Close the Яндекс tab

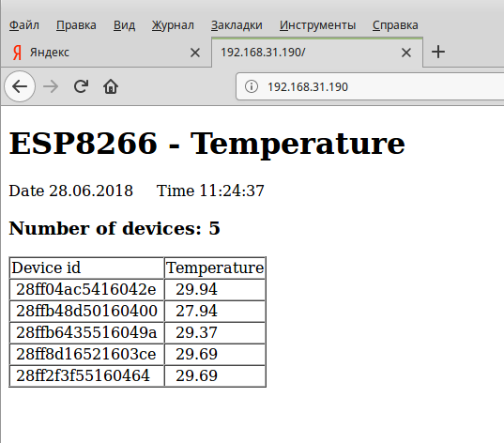[x=195, y=53]
